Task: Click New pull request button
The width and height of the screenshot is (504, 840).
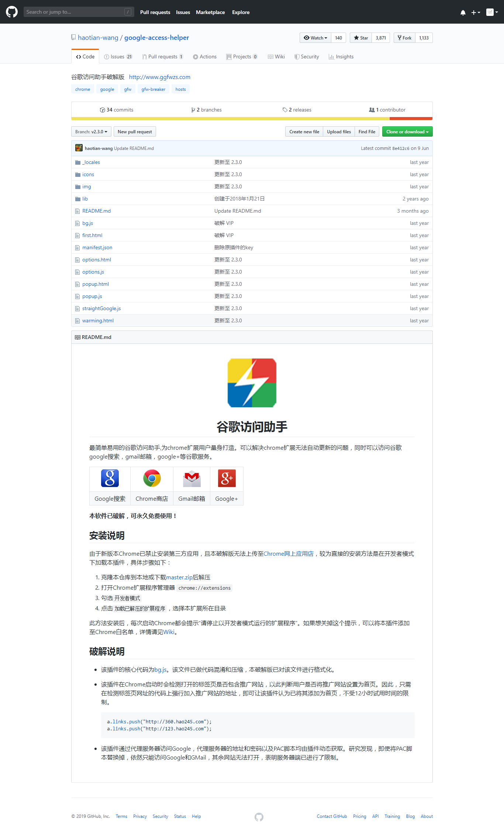Action: pyautogui.click(x=135, y=131)
